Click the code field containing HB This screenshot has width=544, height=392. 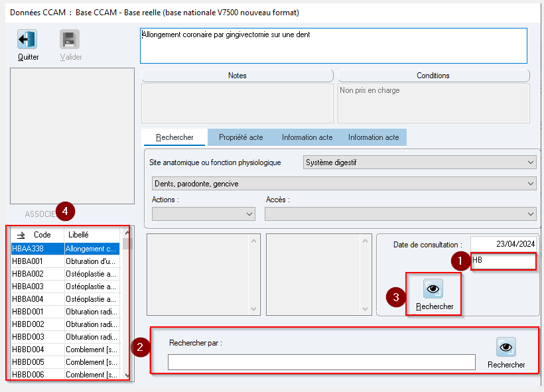[x=504, y=261]
